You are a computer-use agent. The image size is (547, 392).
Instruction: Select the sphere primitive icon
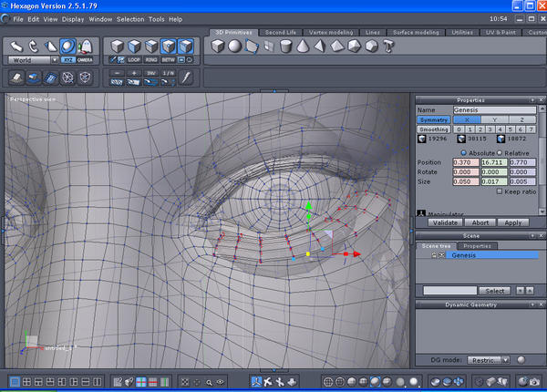coord(235,46)
